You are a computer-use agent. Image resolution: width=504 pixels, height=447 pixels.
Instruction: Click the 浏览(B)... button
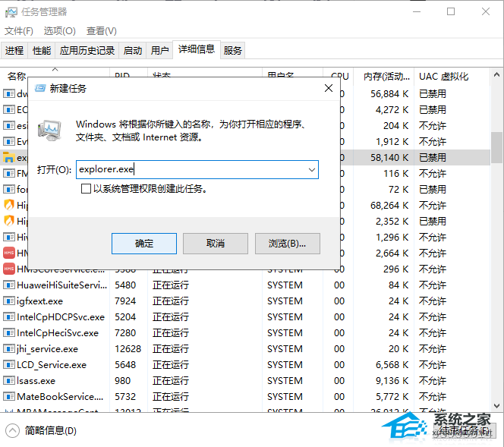[288, 244]
